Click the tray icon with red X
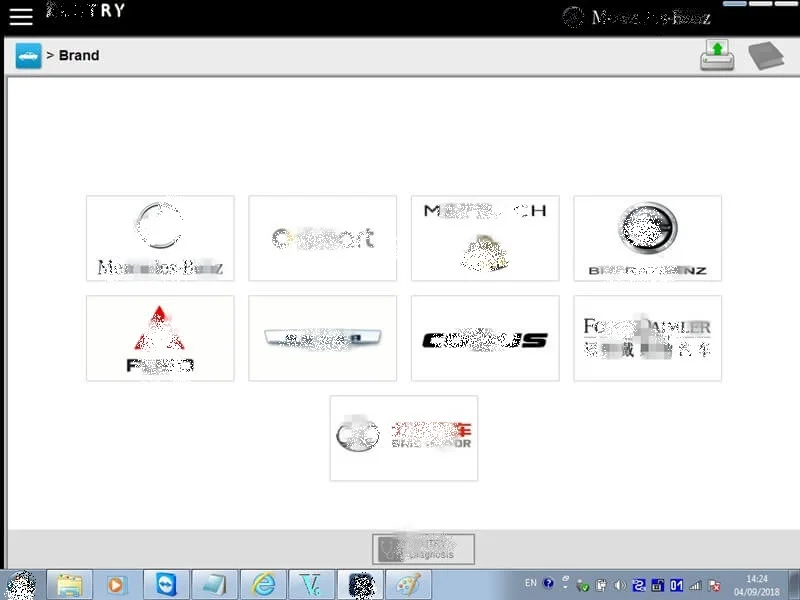This screenshot has height=600, width=800. tap(715, 585)
